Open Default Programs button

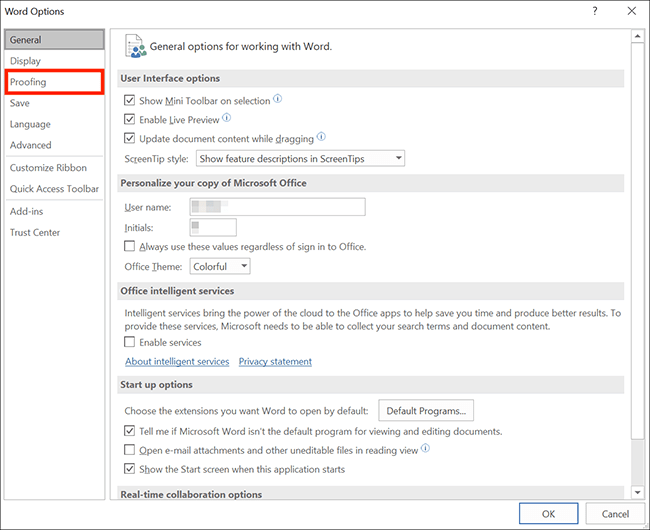(x=426, y=410)
